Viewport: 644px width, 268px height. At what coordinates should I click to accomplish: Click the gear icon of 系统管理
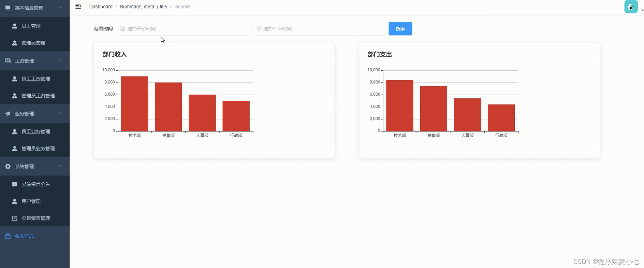click(x=8, y=166)
